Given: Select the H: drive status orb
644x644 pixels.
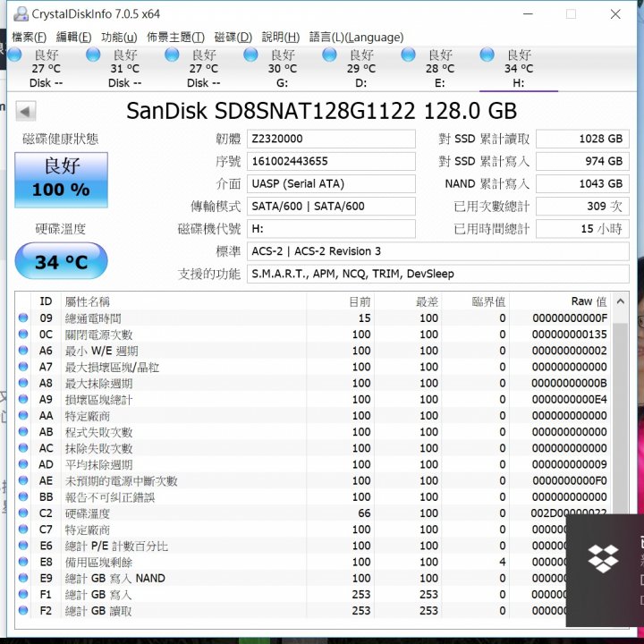Looking at the screenshot, I should tap(487, 55).
